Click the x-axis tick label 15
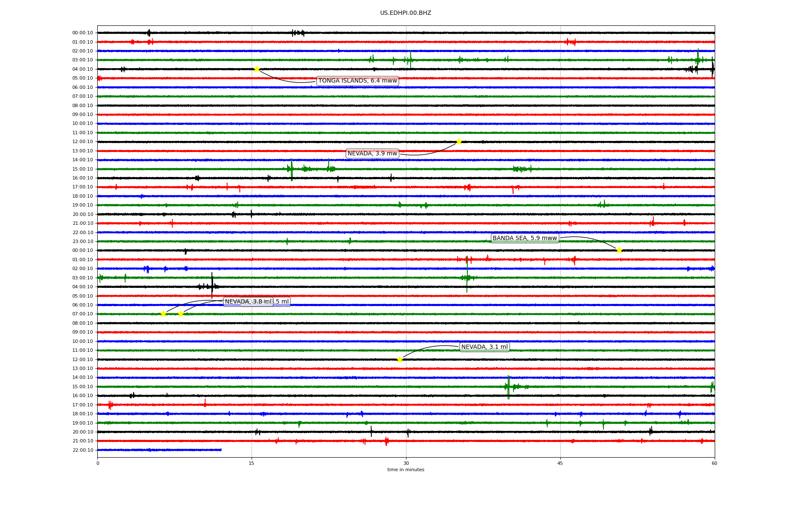The height and width of the screenshot is (508, 812). tap(252, 463)
